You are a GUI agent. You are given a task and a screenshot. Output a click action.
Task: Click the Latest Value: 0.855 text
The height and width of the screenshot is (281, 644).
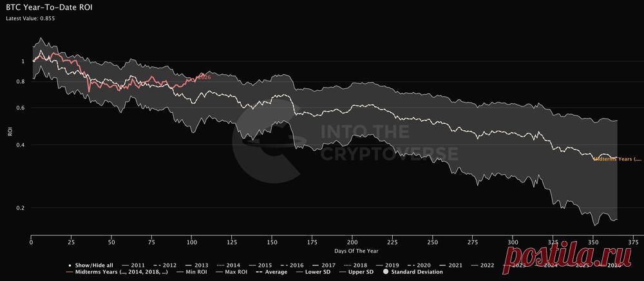(x=30, y=18)
